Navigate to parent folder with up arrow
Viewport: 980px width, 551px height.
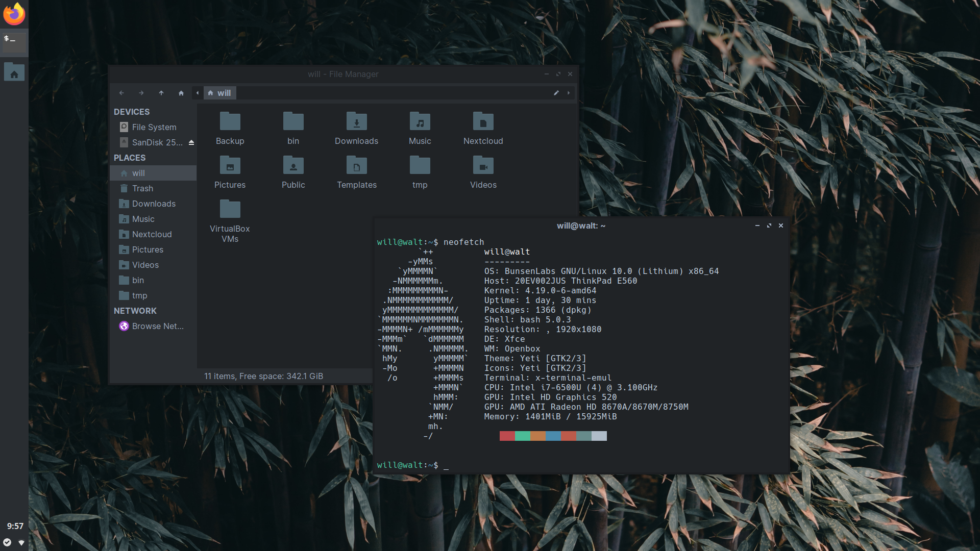click(x=161, y=93)
